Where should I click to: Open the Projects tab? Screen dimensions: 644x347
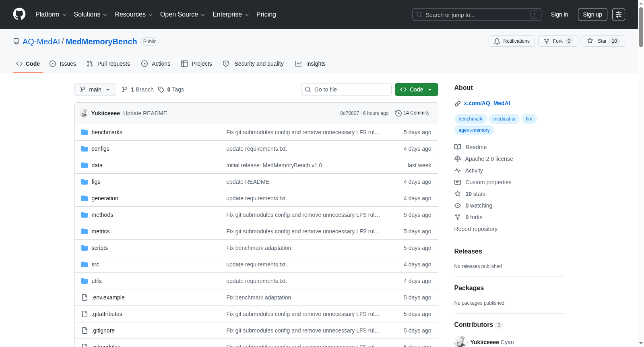coord(196,64)
